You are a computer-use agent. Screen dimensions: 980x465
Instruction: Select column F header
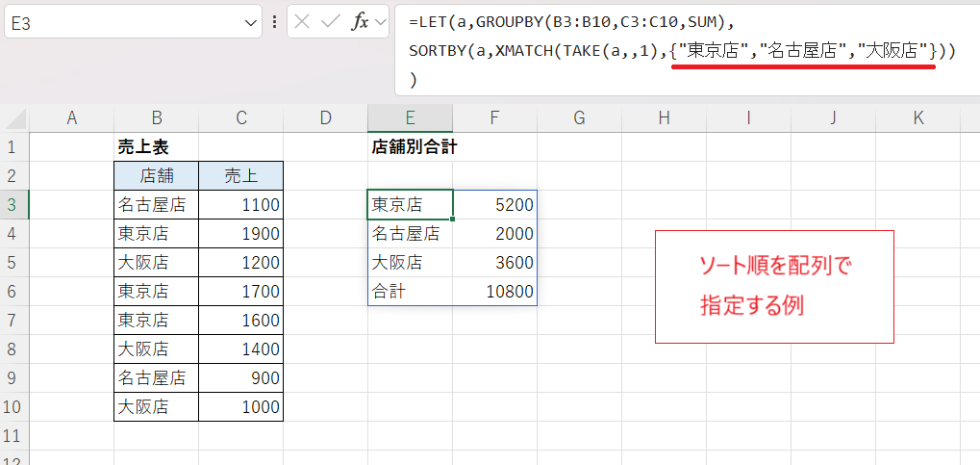[495, 118]
